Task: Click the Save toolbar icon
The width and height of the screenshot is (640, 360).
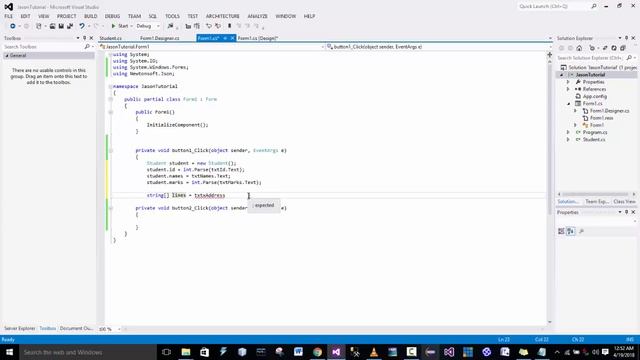Action: [61, 26]
